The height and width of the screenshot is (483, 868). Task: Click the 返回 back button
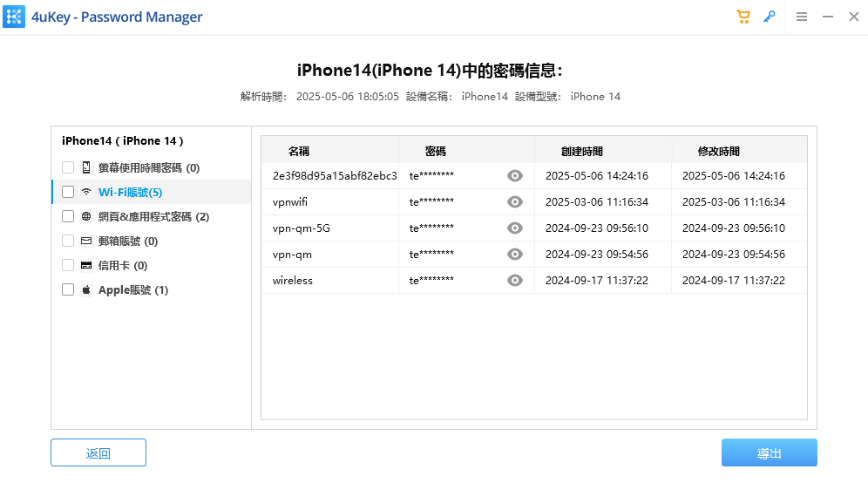pyautogui.click(x=98, y=452)
